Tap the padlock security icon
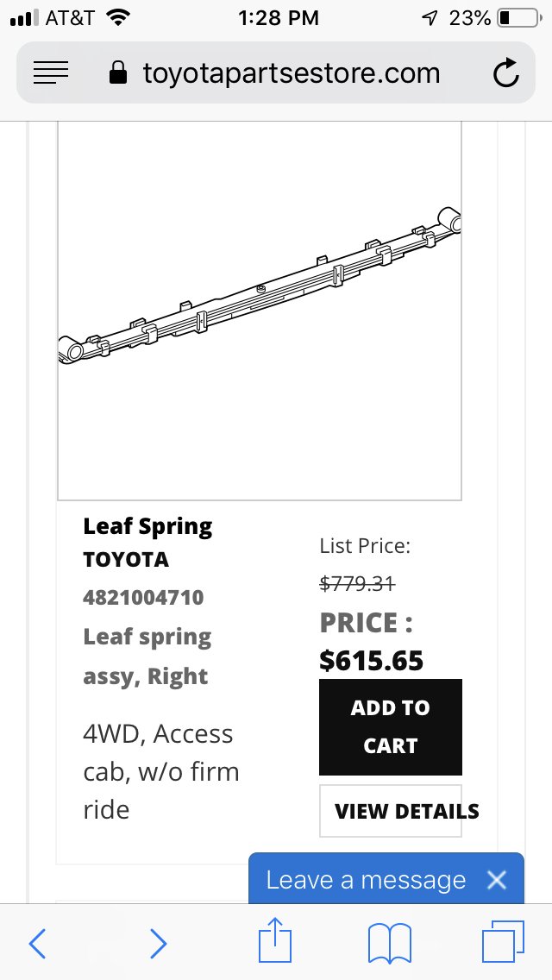552x980 pixels. click(118, 73)
